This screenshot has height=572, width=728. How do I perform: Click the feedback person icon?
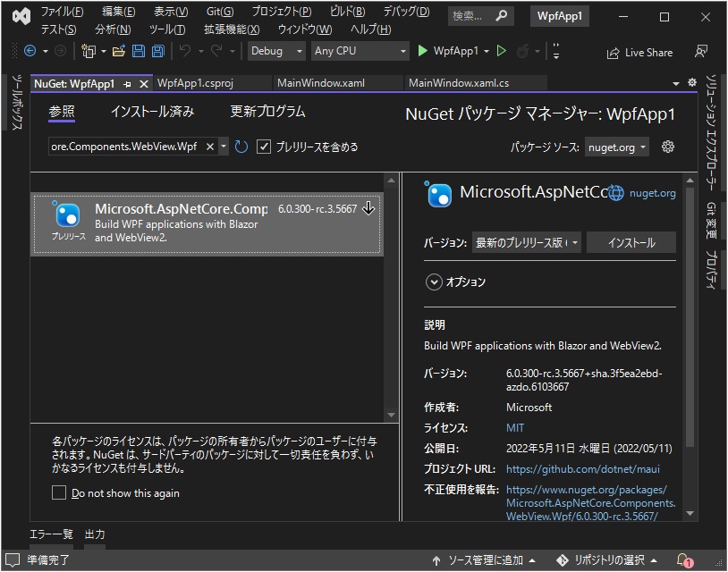point(701,51)
